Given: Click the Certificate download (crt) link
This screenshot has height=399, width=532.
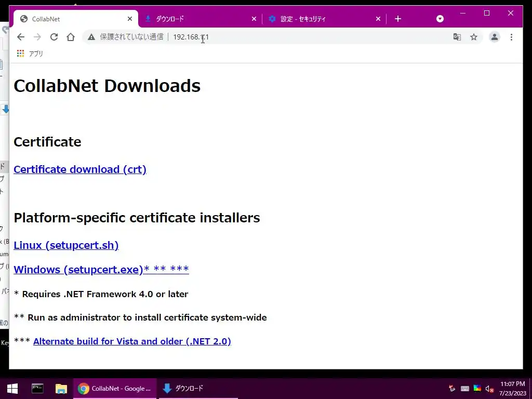Looking at the screenshot, I should point(79,169).
